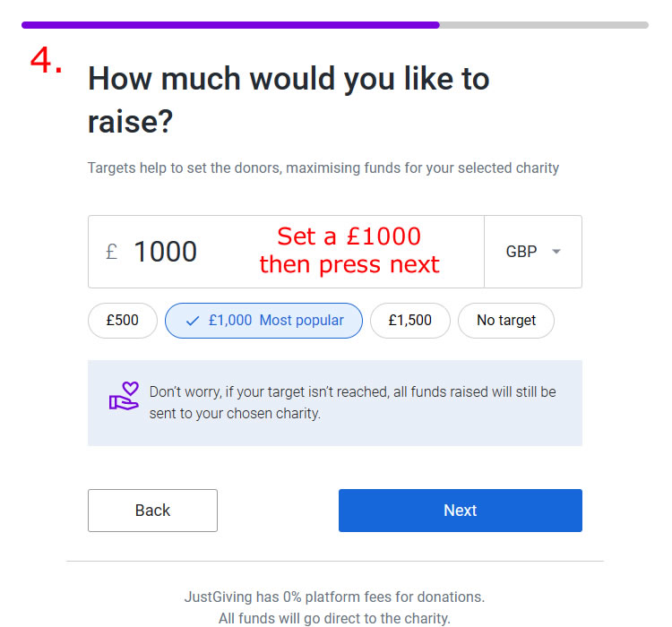The width and height of the screenshot is (672, 627).
Task: Expand the GBP currency selector
Action: point(533,252)
